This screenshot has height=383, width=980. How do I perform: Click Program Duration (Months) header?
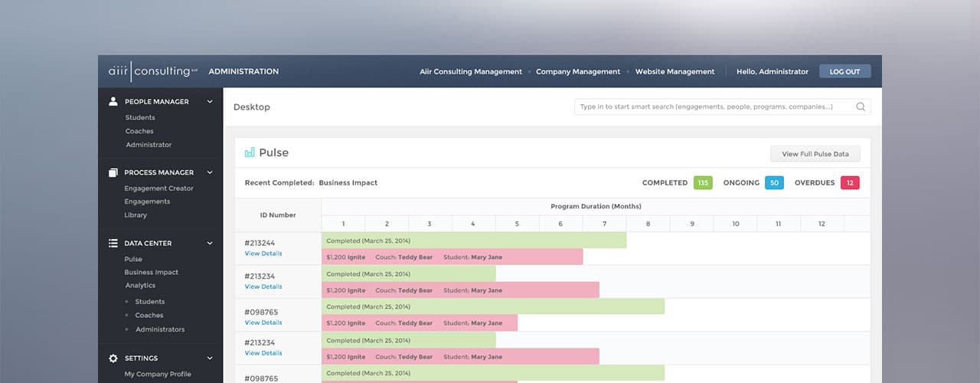coord(596,207)
